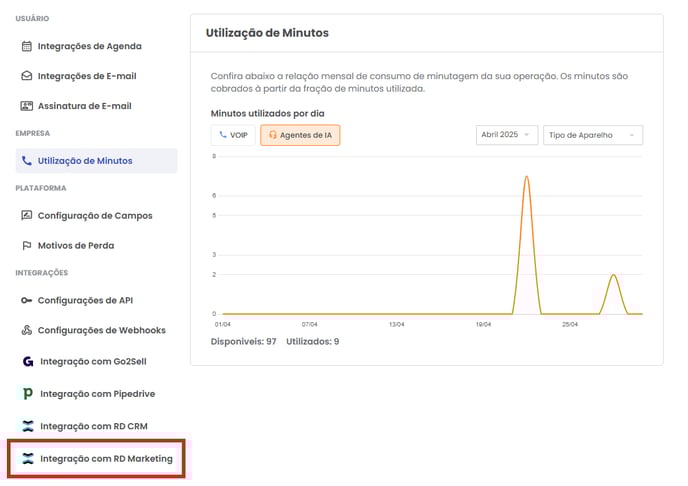
Task: Open the Abril 2025 month dropdown
Action: pos(507,135)
